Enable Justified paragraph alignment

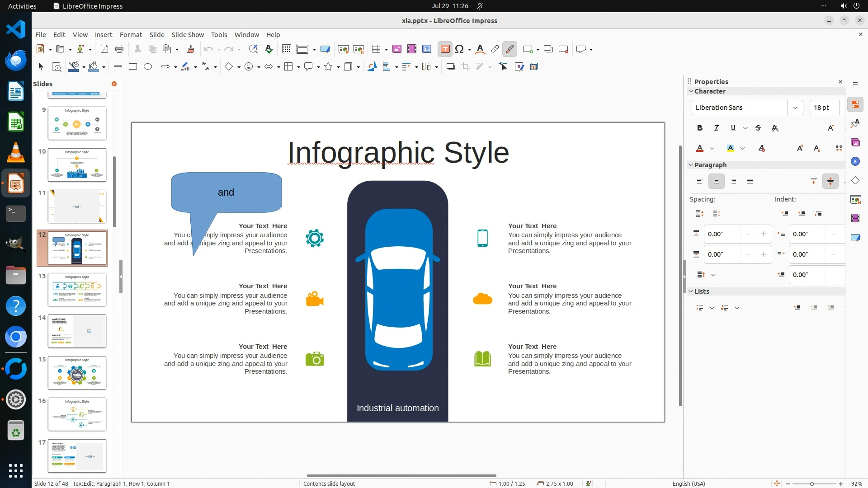pyautogui.click(x=750, y=182)
